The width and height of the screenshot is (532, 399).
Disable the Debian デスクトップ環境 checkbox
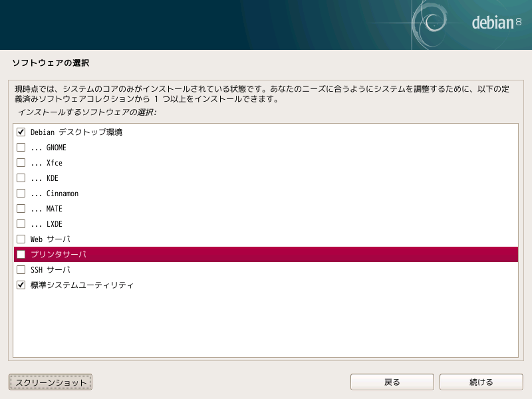click(x=21, y=132)
